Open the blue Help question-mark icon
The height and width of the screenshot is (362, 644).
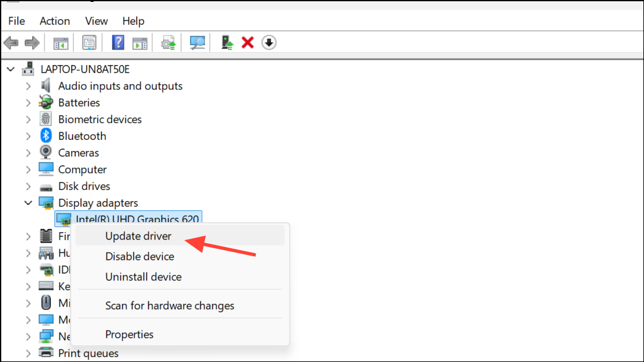click(118, 43)
